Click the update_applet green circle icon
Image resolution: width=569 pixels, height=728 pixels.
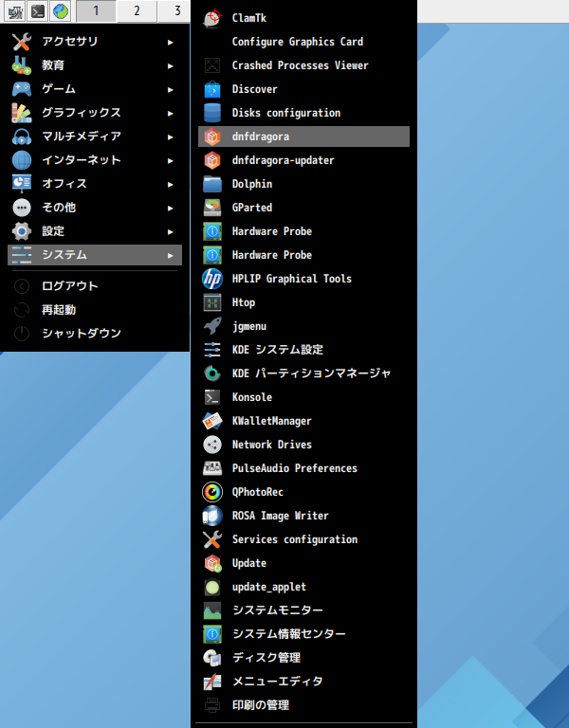tap(212, 587)
